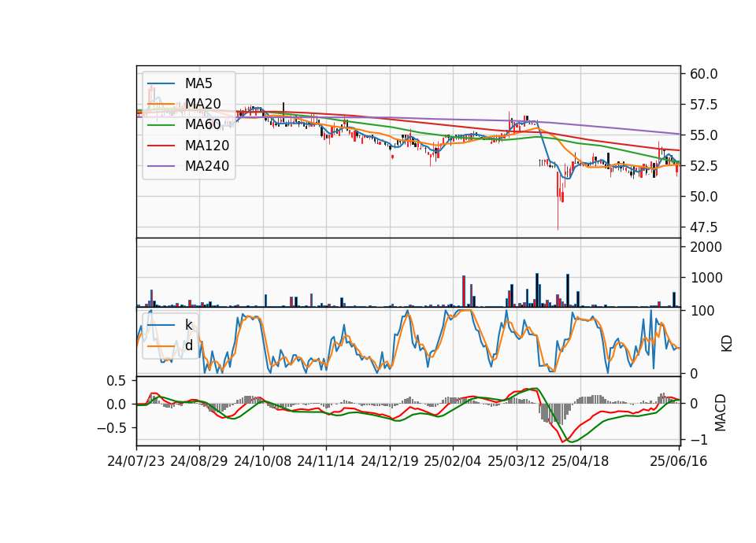
Task: Click the 24/08/29 date tick label
Action: (199, 461)
